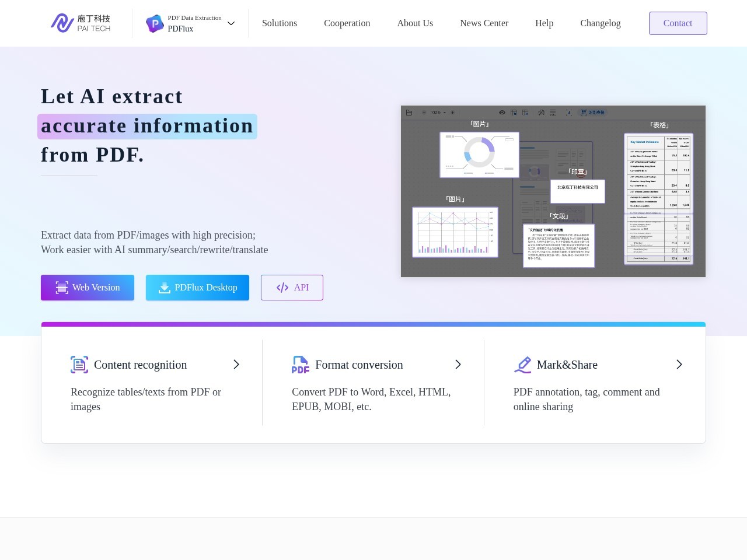Click the Contact button
This screenshot has height=560, width=747.
coord(678,23)
